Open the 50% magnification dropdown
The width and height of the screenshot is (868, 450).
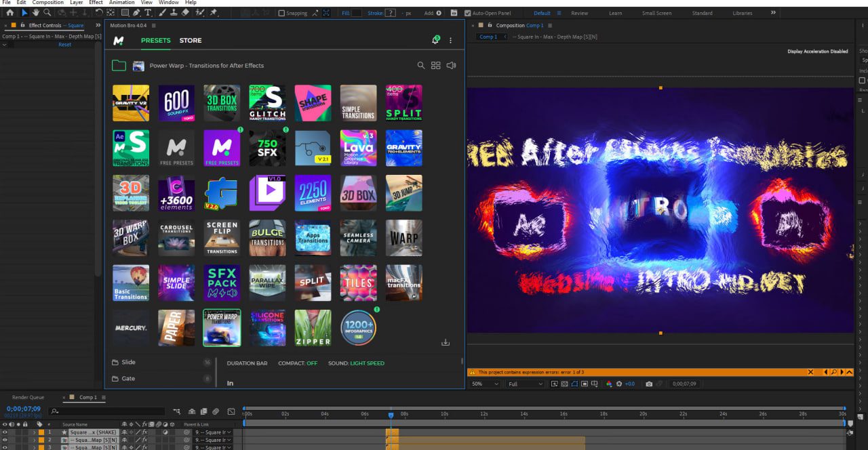pos(484,384)
